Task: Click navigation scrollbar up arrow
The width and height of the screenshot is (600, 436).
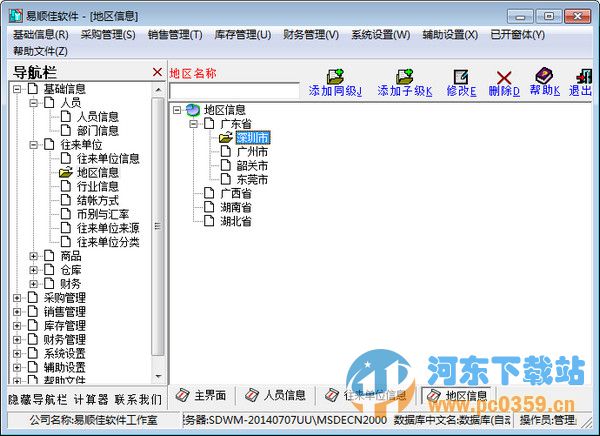Action: coord(158,90)
